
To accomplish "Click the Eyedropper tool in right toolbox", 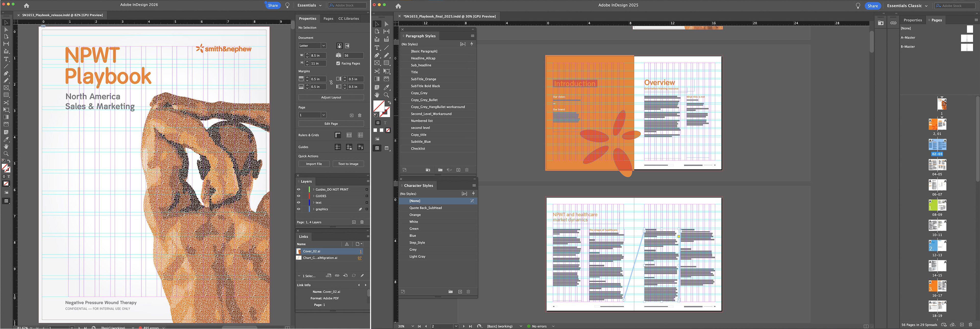I will (x=387, y=87).
